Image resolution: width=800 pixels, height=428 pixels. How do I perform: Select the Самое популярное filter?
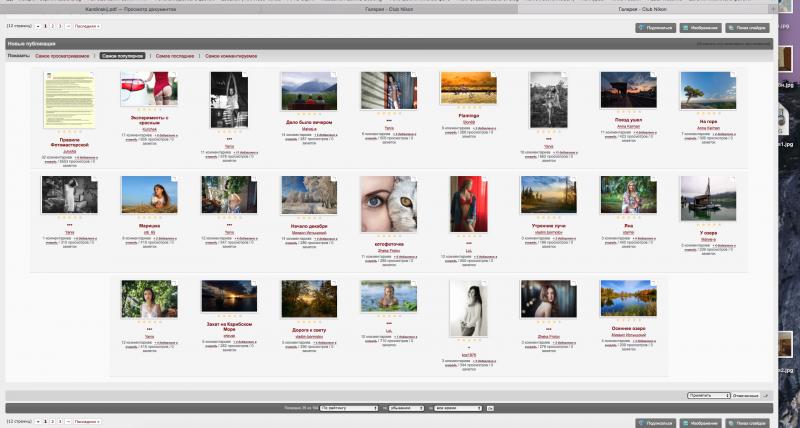coord(122,56)
